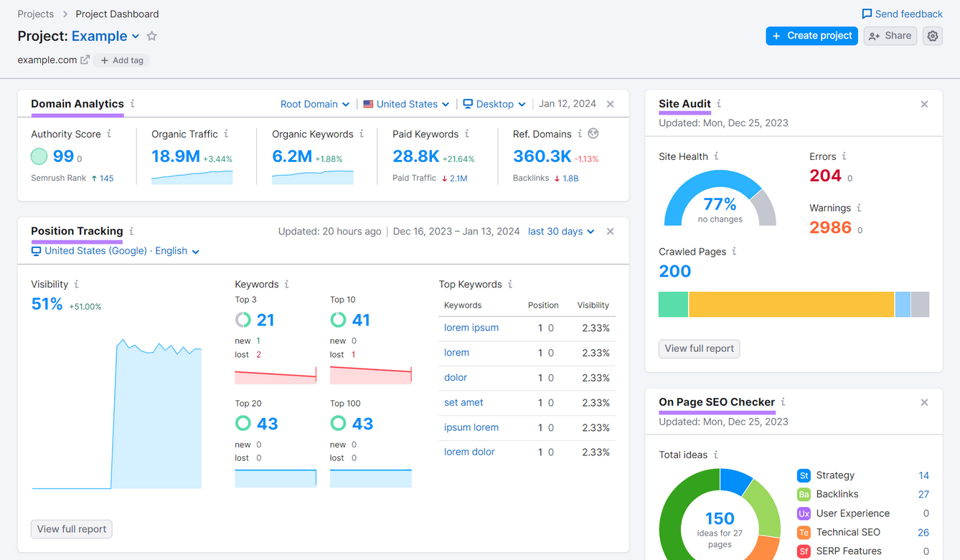Image resolution: width=960 pixels, height=560 pixels.
Task: Click the Site Health 77% gauge
Action: [720, 199]
